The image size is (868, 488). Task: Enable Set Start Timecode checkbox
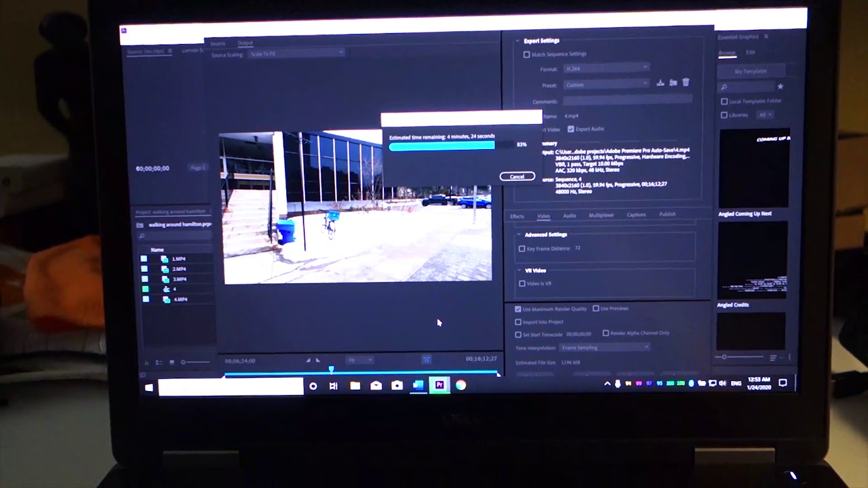pyautogui.click(x=518, y=334)
